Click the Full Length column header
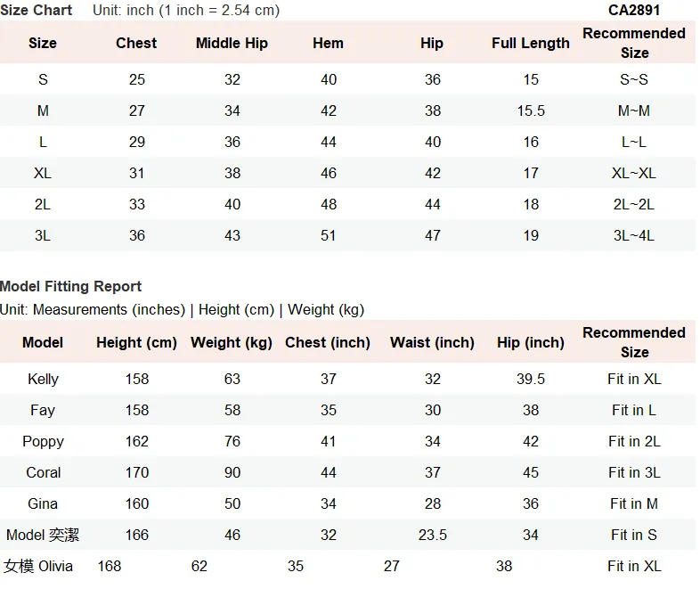700x589 pixels. pos(531,43)
